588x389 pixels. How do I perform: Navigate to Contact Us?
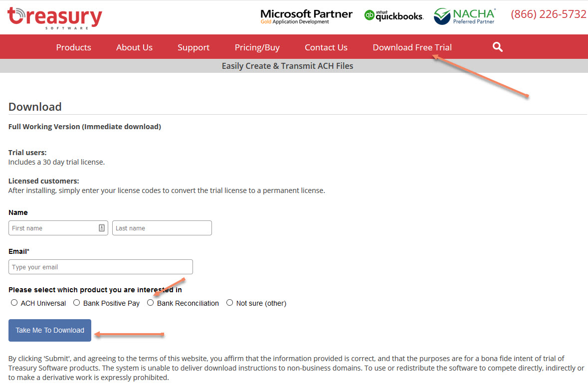click(326, 47)
